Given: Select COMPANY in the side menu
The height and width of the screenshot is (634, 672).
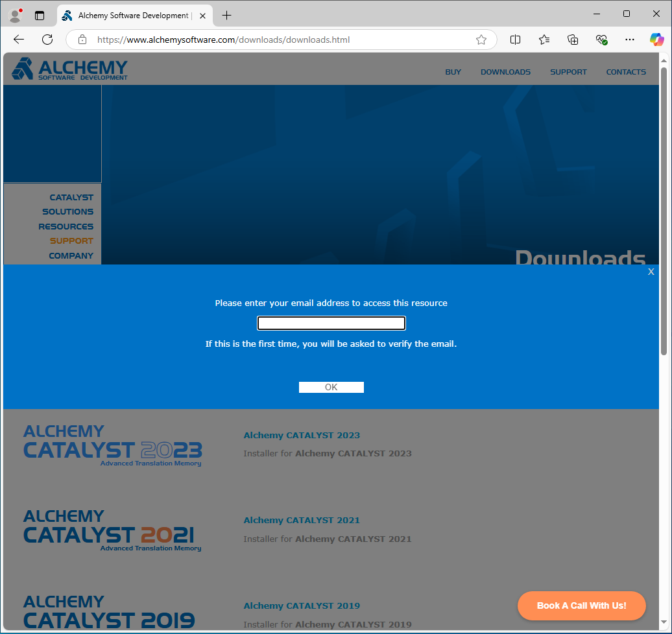Looking at the screenshot, I should click(x=71, y=256).
